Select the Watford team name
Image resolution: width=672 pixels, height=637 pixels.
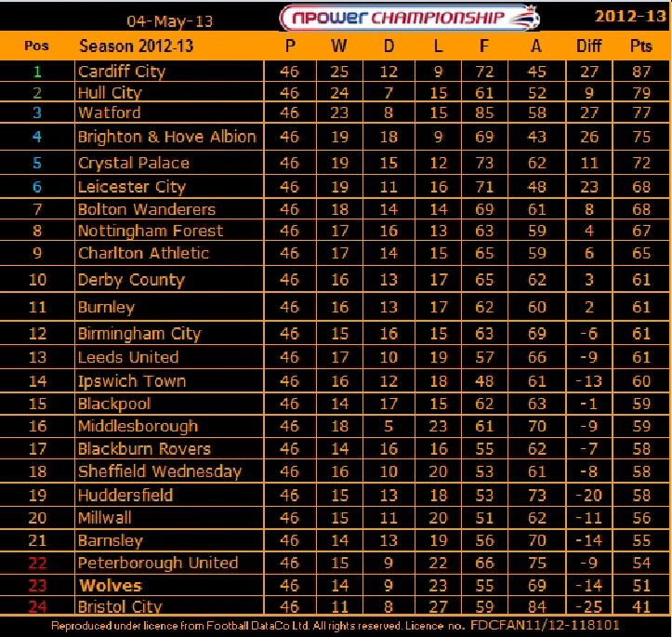point(110,113)
